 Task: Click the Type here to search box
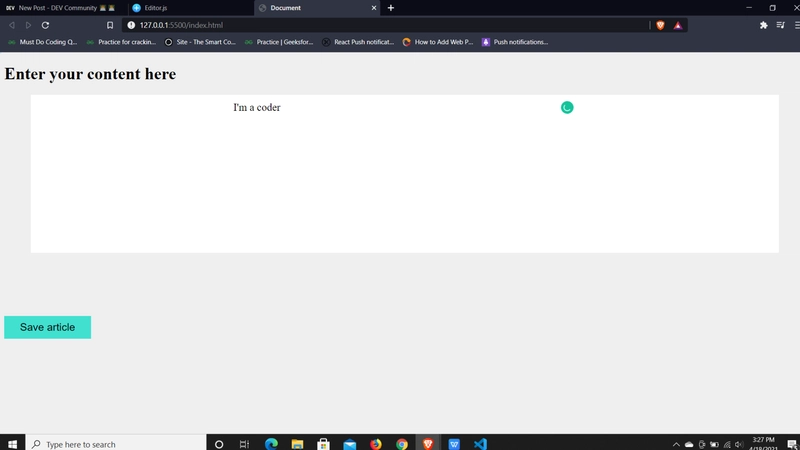click(116, 444)
